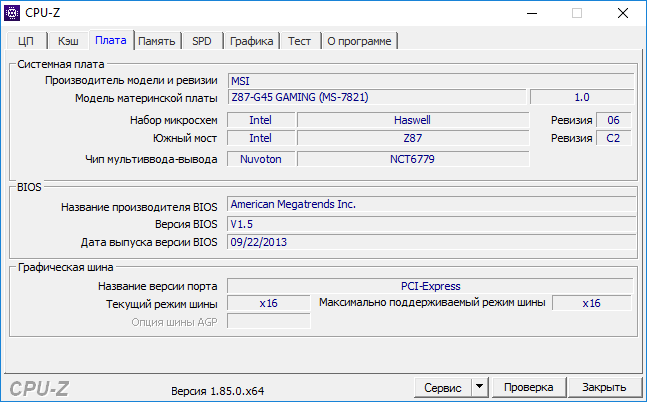Switch to the Графика tab
This screenshot has width=647, height=402.
[x=251, y=41]
